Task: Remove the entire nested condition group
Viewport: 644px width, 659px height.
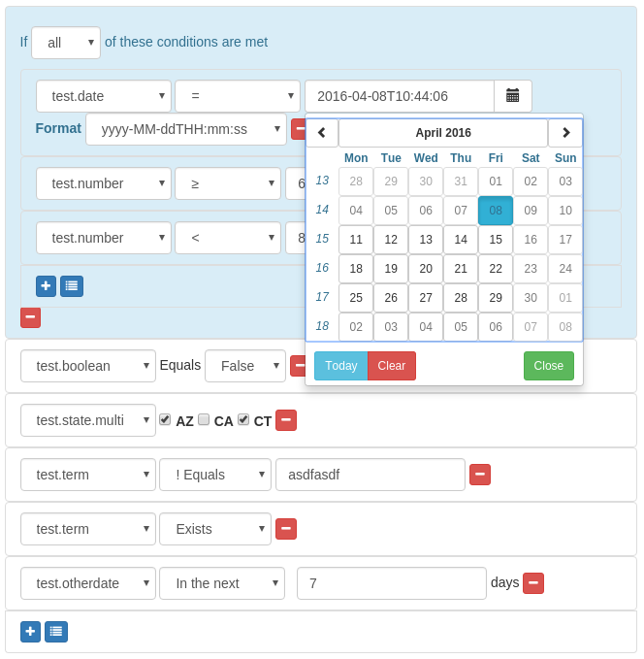Action: tap(31, 317)
